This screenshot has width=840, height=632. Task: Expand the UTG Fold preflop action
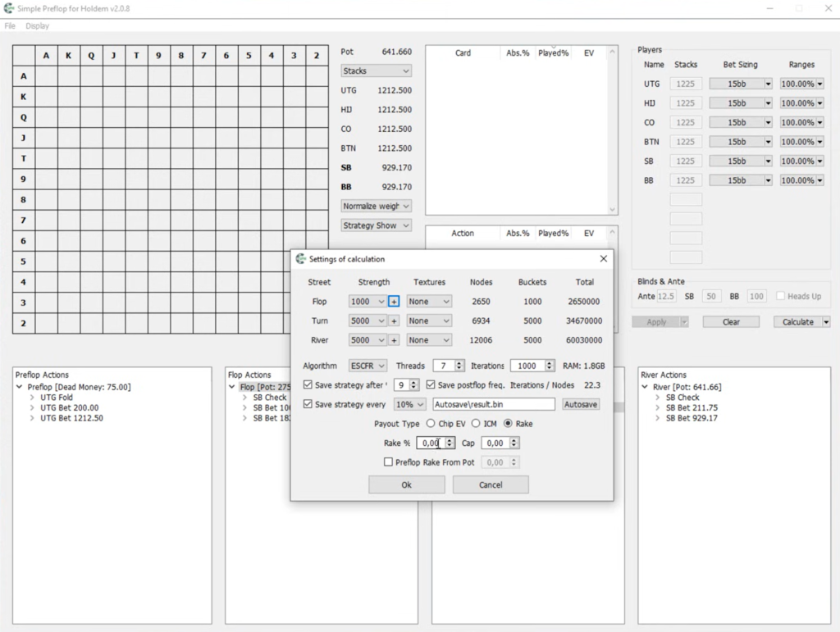point(32,398)
